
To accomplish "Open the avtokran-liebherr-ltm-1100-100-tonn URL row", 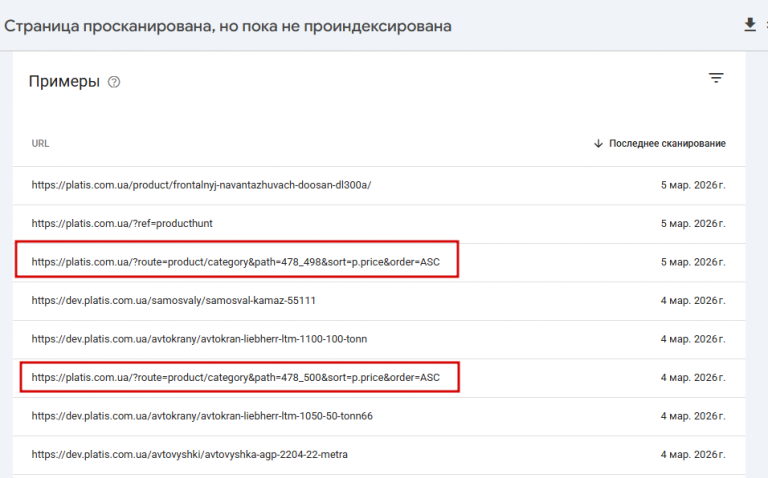I will point(379,339).
